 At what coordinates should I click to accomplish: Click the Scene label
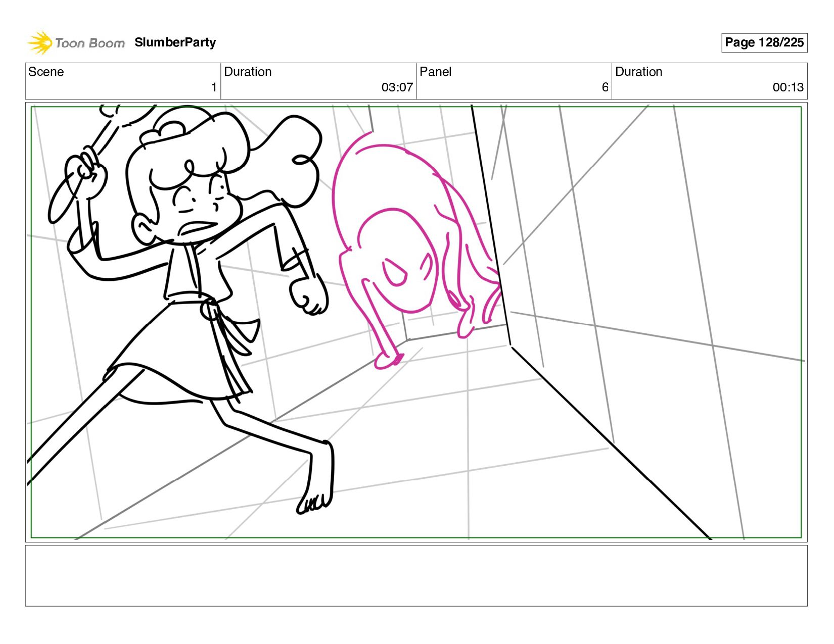click(46, 72)
